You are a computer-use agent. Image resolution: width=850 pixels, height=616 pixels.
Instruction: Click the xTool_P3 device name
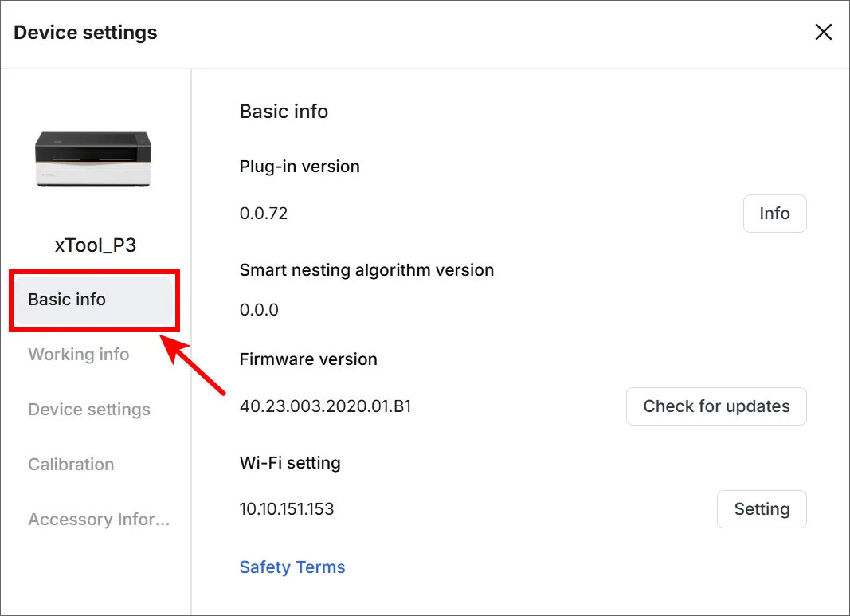(x=96, y=245)
